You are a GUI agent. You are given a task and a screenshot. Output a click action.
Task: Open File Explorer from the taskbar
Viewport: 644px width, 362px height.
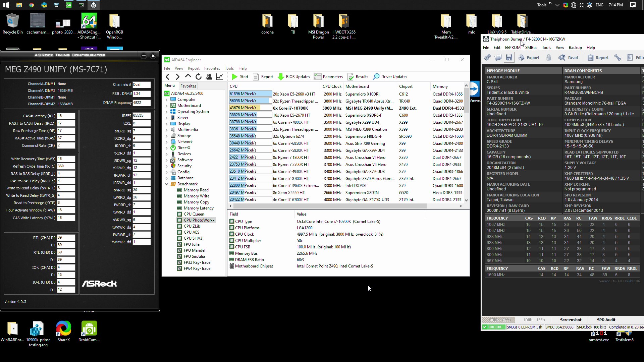click(x=19, y=5)
